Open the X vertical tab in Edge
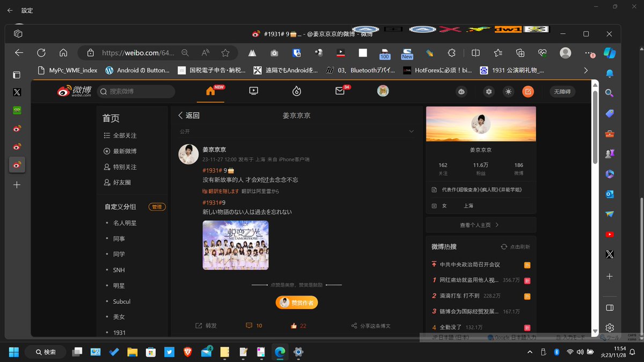644x362 pixels. (17, 92)
